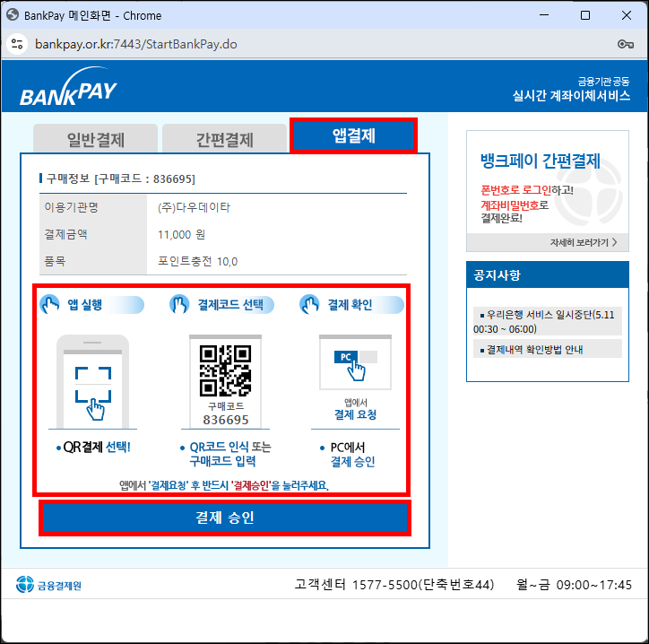649x644 pixels.
Task: Maximize the Chrome window
Action: tap(584, 15)
